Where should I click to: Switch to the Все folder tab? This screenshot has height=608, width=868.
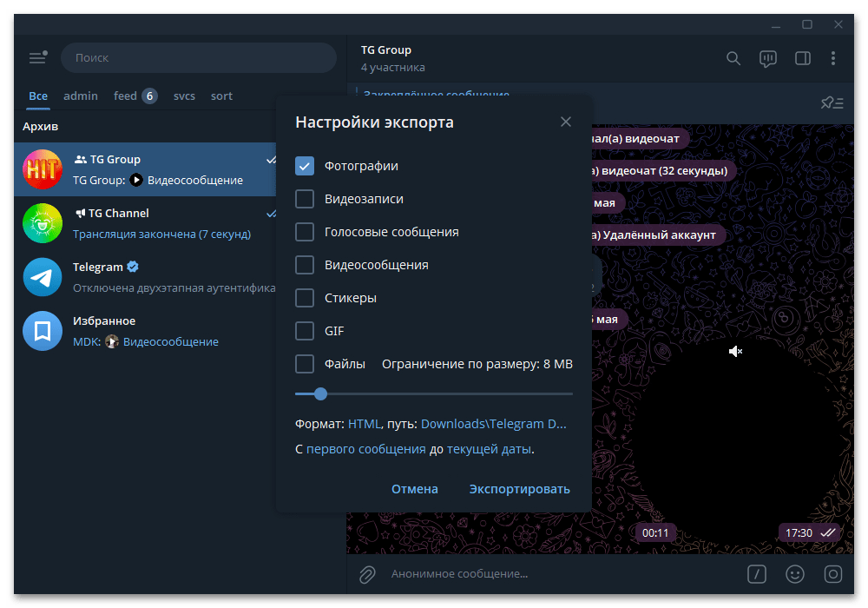pos(38,96)
